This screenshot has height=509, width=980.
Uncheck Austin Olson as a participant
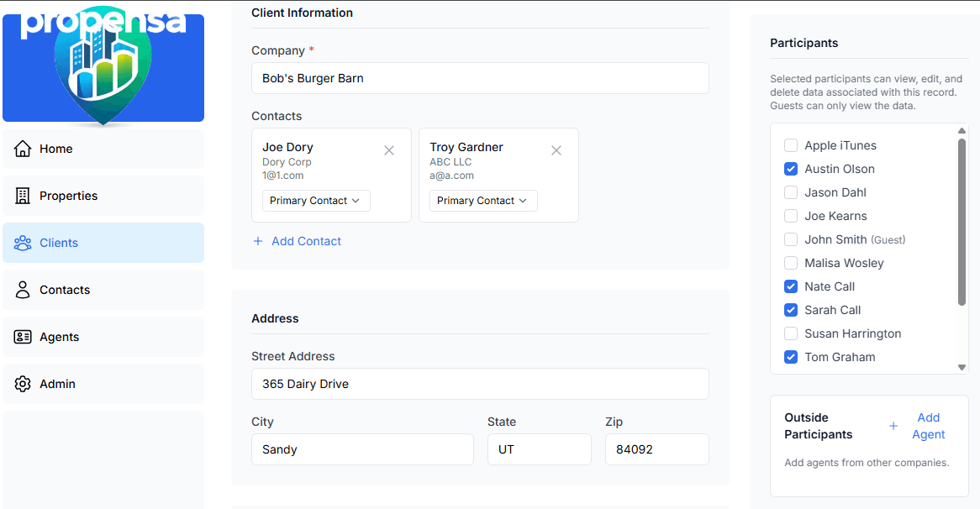(790, 168)
